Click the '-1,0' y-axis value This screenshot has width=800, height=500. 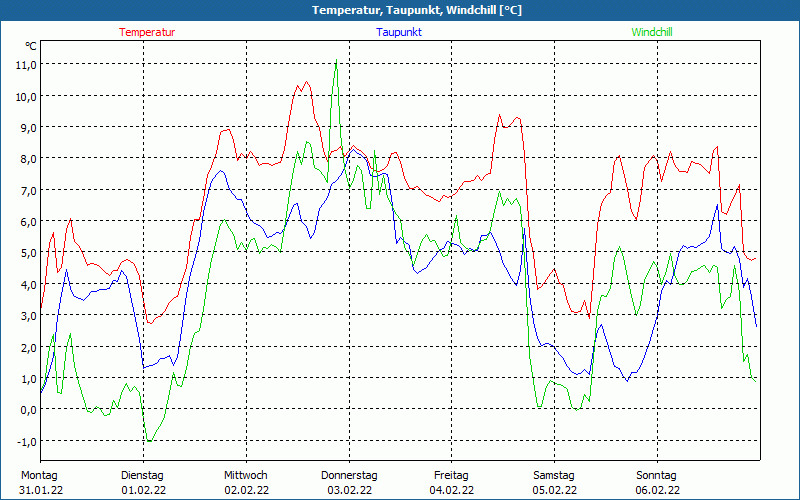coord(27,442)
